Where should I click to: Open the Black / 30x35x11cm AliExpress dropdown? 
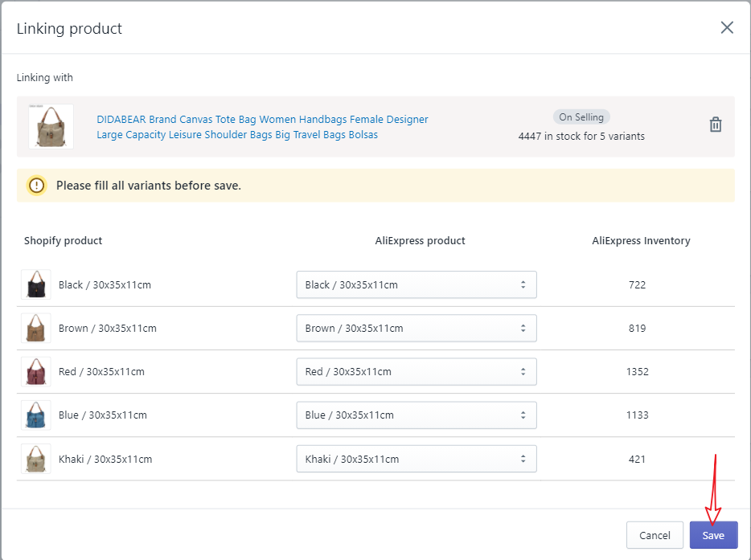coord(416,284)
